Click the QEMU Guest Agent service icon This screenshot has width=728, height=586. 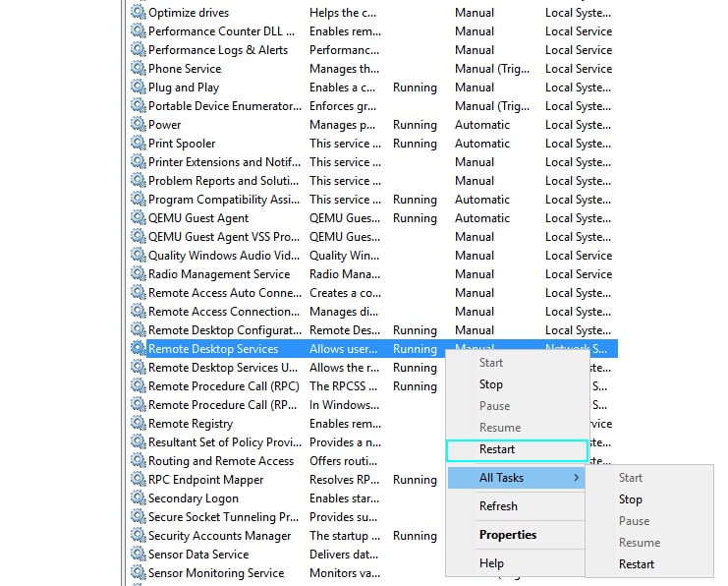coord(139,218)
